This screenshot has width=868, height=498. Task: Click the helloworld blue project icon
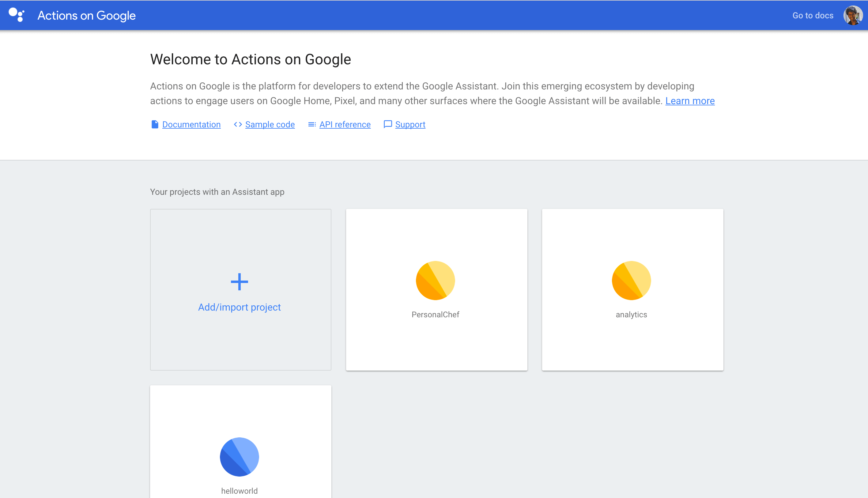(x=240, y=457)
